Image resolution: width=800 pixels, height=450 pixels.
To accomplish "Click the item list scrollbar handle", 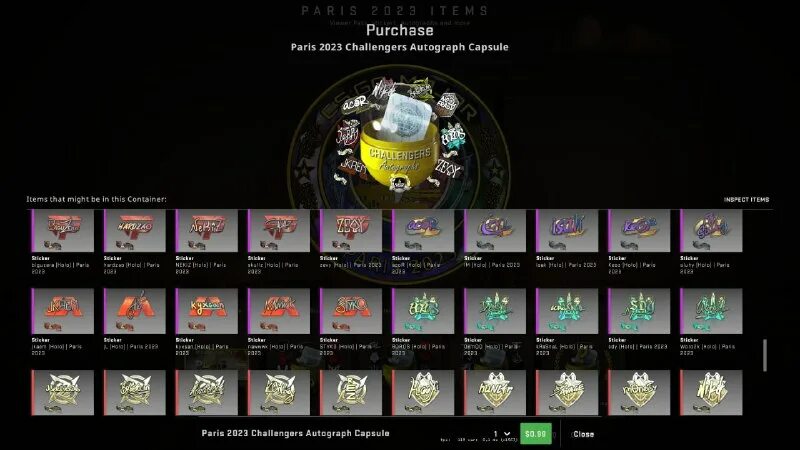I will coord(765,355).
